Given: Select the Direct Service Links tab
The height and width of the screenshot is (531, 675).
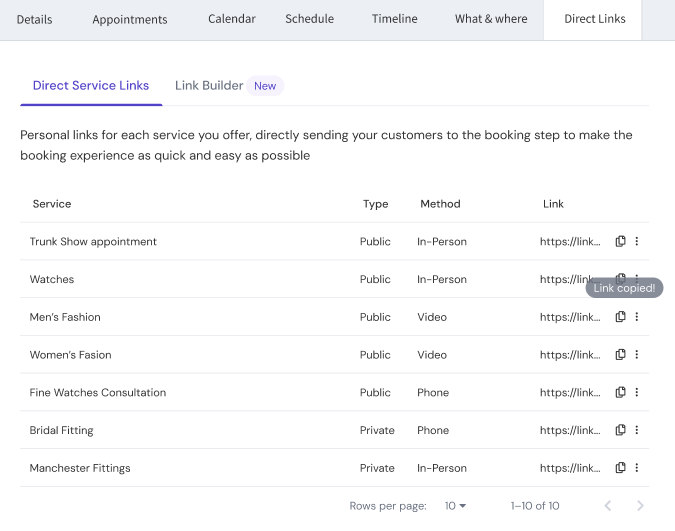Looking at the screenshot, I should pyautogui.click(x=91, y=86).
